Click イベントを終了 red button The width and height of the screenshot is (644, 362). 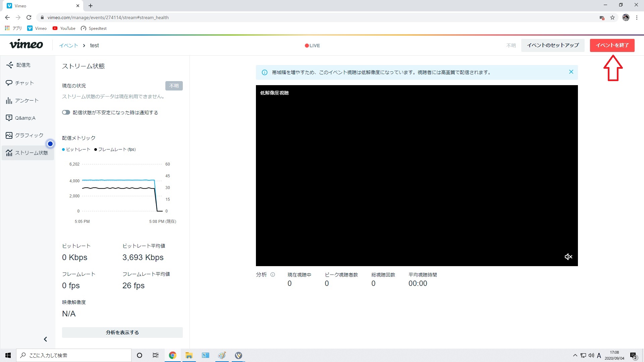(612, 45)
